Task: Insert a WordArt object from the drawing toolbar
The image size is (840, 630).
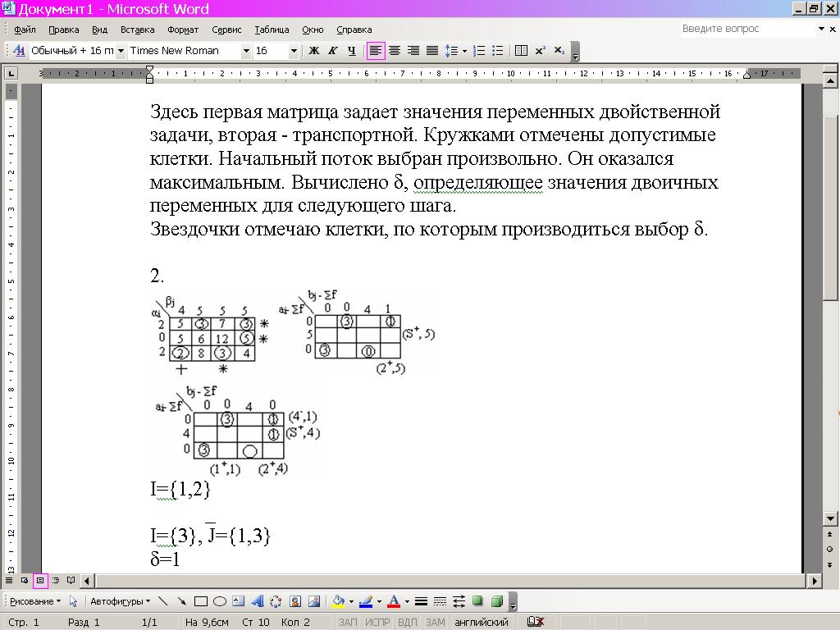Action: click(257, 601)
